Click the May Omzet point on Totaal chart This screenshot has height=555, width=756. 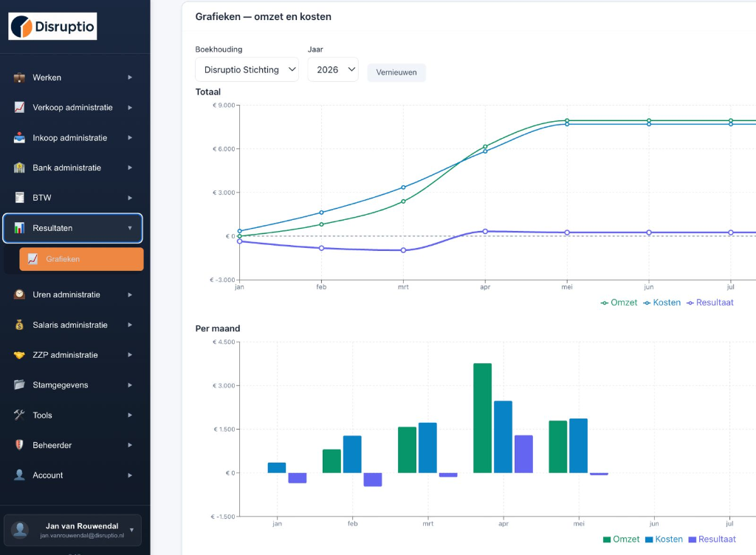tap(567, 120)
